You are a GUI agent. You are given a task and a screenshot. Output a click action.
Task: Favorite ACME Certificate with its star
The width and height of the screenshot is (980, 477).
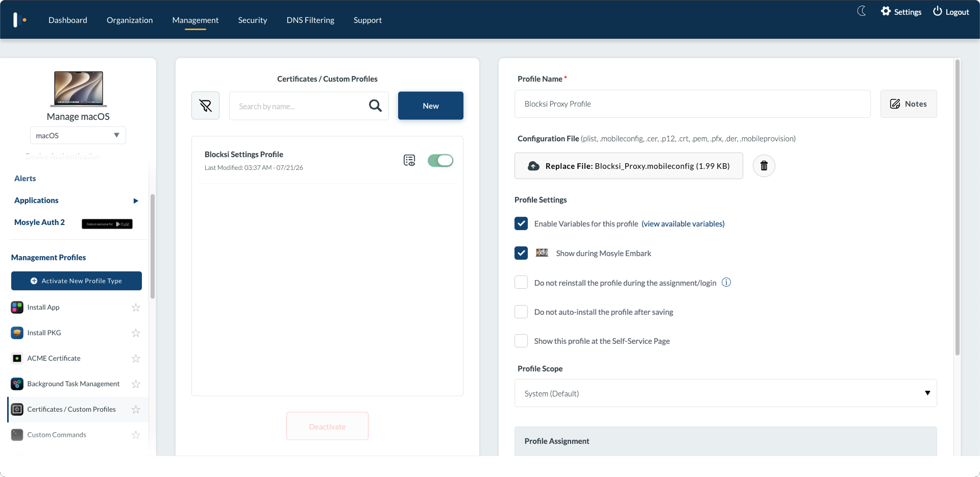tap(136, 358)
